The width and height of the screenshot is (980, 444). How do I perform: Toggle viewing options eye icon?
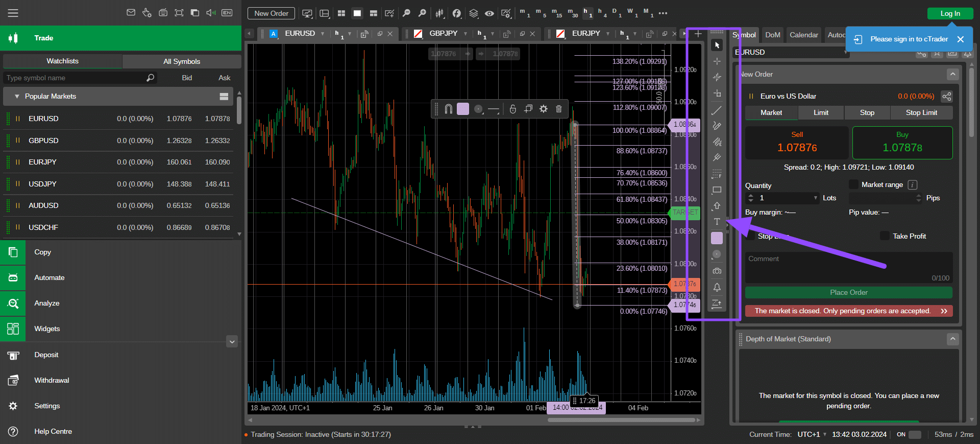489,13
